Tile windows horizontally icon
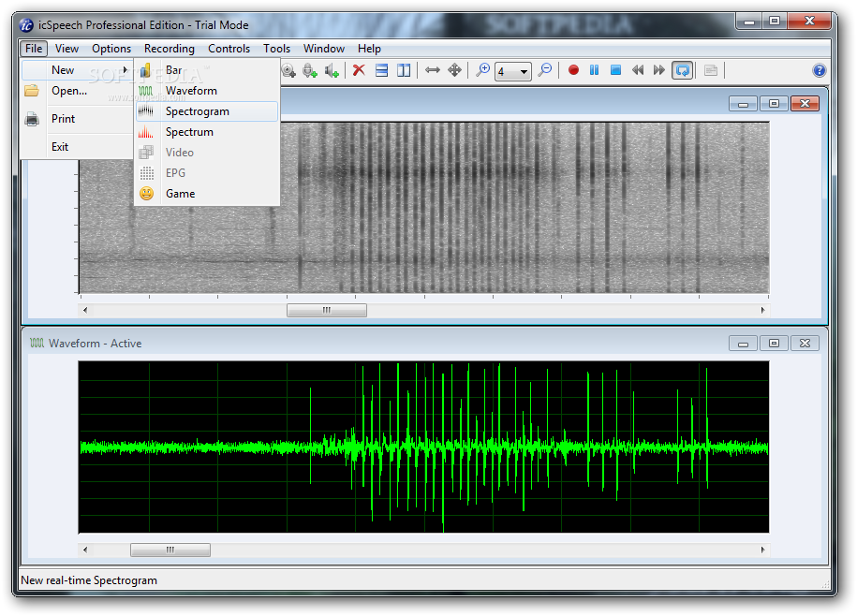This screenshot has height=616, width=857. pos(381,70)
